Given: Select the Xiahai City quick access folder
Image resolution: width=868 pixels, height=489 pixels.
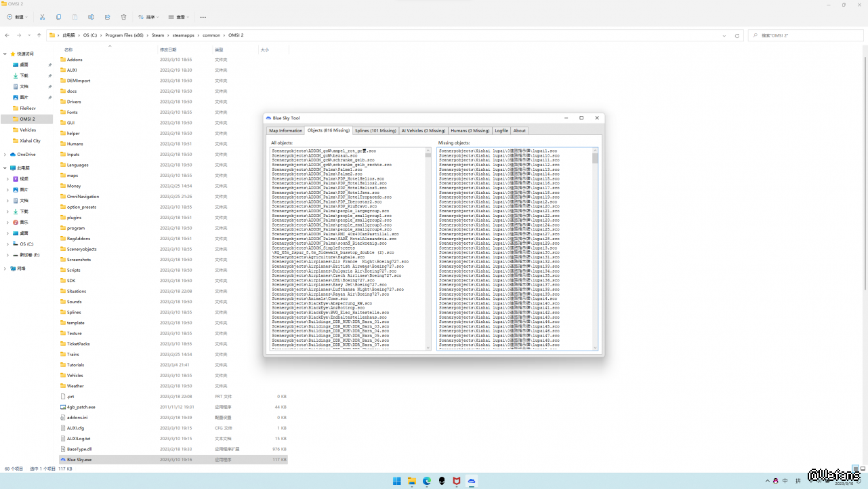Looking at the screenshot, I should (30, 141).
